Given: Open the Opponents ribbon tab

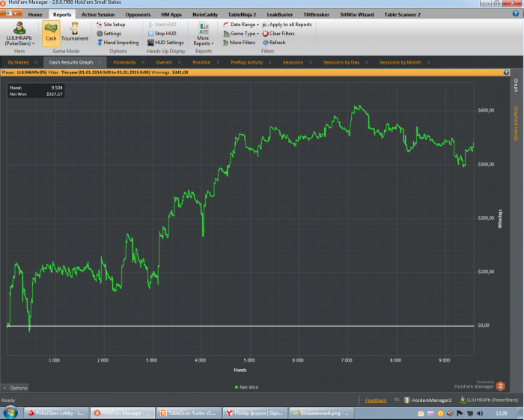Looking at the screenshot, I should [138, 14].
